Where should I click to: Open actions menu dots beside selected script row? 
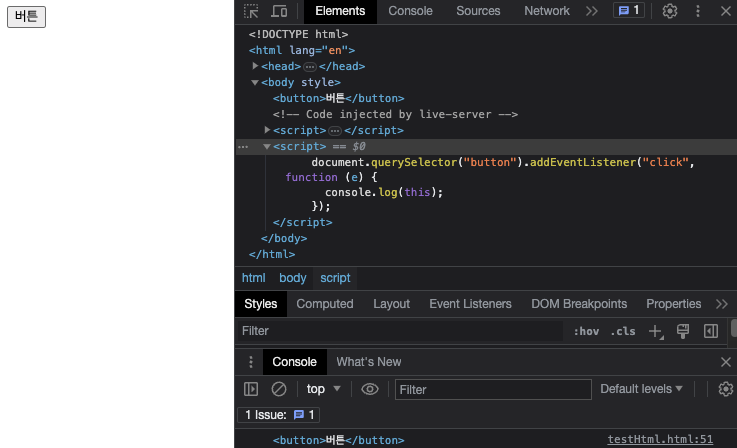point(243,147)
